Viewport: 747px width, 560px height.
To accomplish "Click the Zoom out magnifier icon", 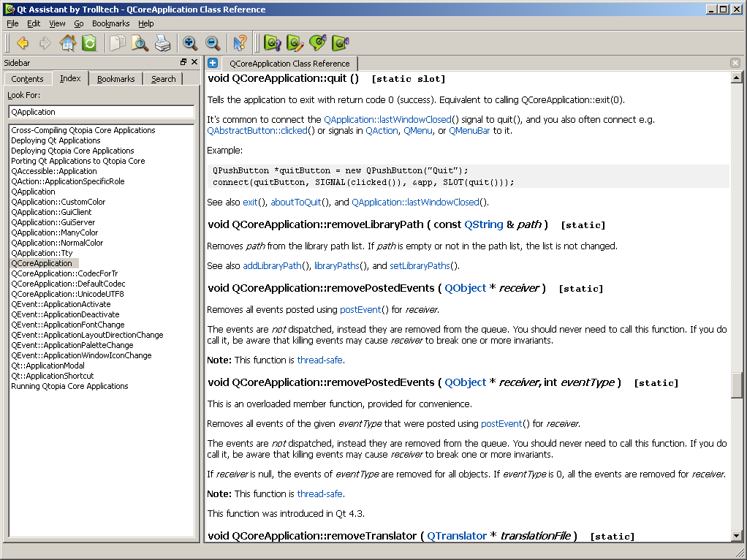I will click(213, 43).
